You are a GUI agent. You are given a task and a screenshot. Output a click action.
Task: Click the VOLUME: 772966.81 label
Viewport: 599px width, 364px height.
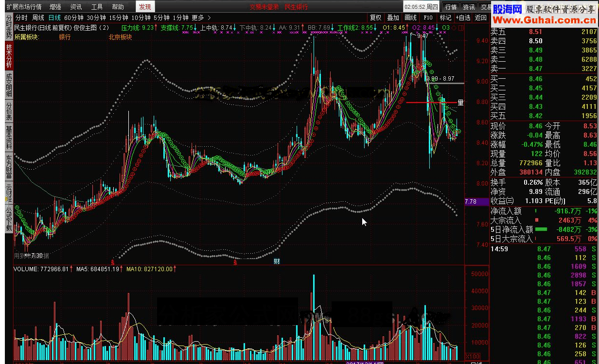[x=44, y=269]
